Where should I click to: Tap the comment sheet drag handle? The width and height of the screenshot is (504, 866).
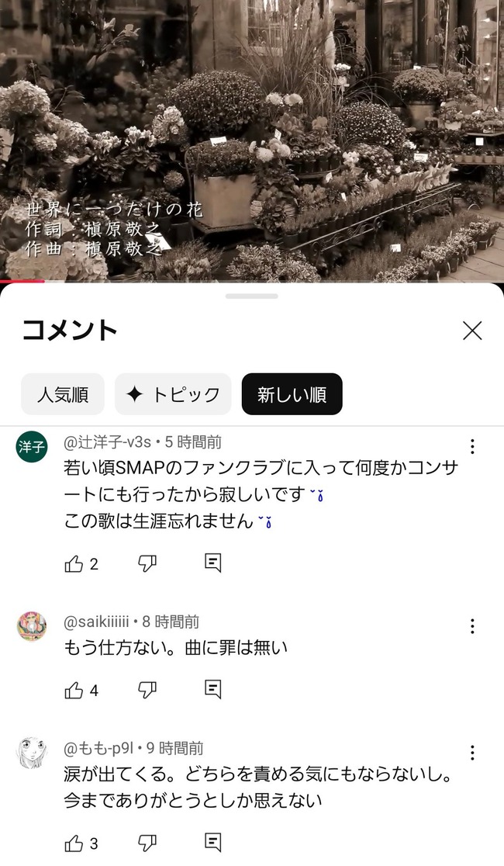[252, 296]
